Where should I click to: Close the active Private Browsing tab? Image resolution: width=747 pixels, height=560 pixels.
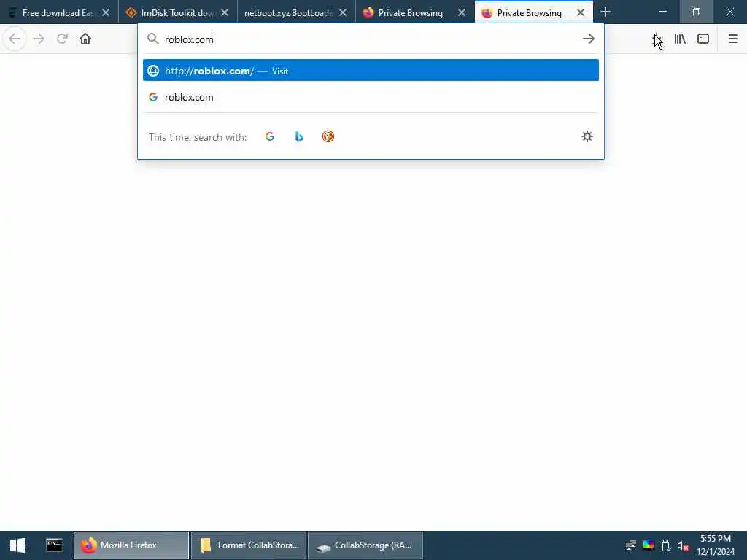pos(580,12)
